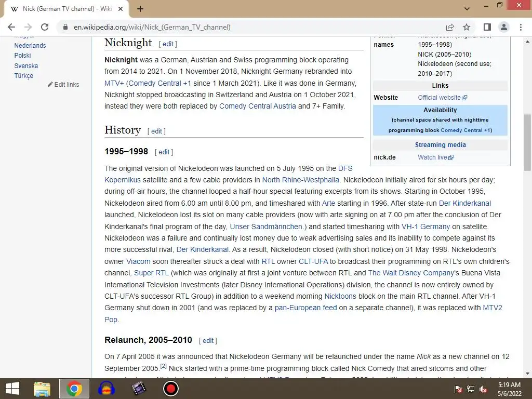The width and height of the screenshot is (532, 399).
Task: Click the padlock site info icon
Action: (x=65, y=27)
